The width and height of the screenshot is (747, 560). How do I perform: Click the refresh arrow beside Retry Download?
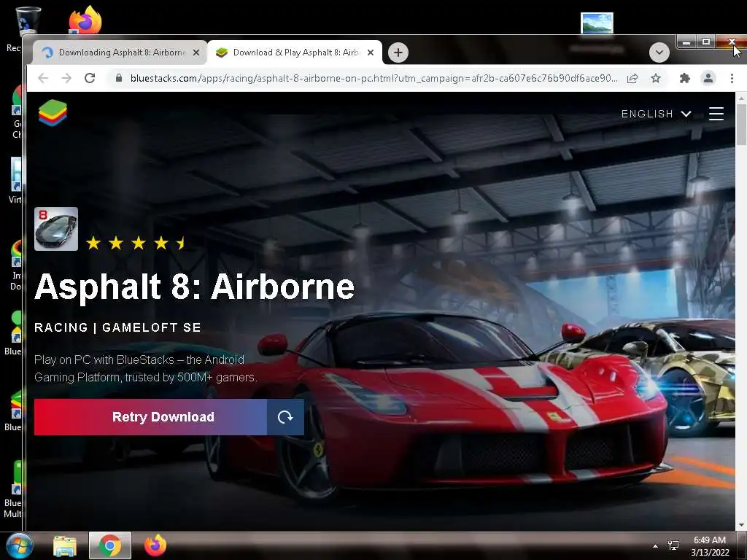tap(285, 417)
